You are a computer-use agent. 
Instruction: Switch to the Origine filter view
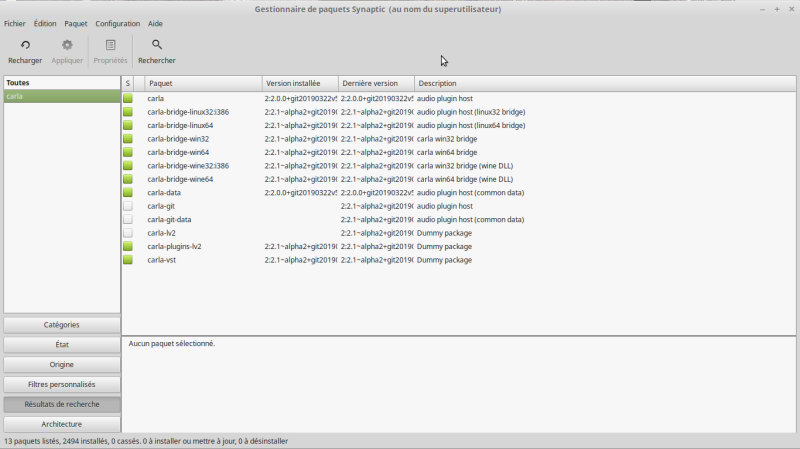(62, 365)
